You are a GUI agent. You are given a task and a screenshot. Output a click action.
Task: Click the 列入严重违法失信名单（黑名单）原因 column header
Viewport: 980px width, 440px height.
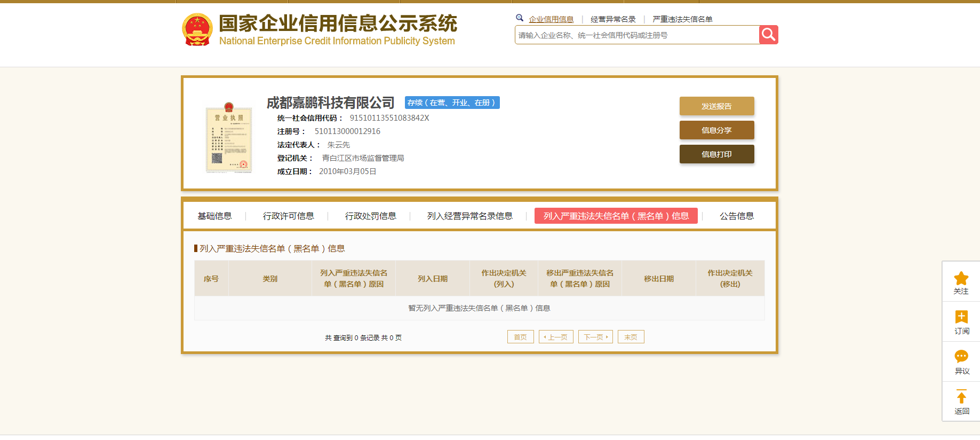[x=354, y=278]
